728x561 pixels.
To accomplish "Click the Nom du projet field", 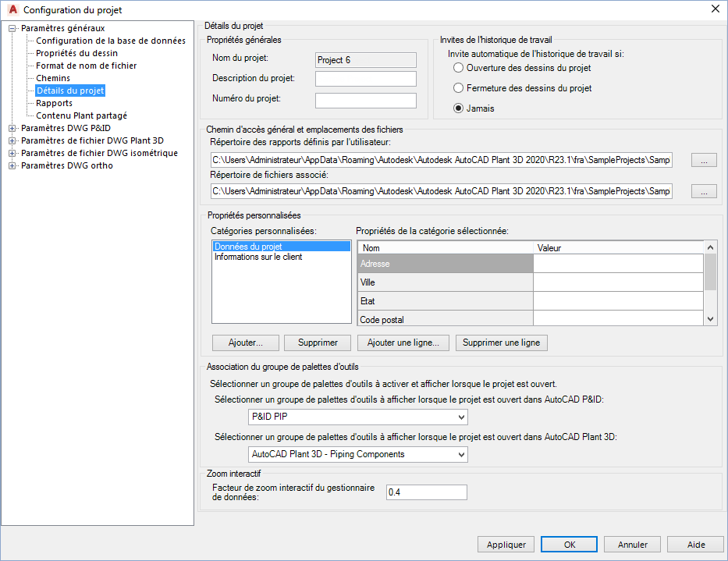I will [365, 60].
